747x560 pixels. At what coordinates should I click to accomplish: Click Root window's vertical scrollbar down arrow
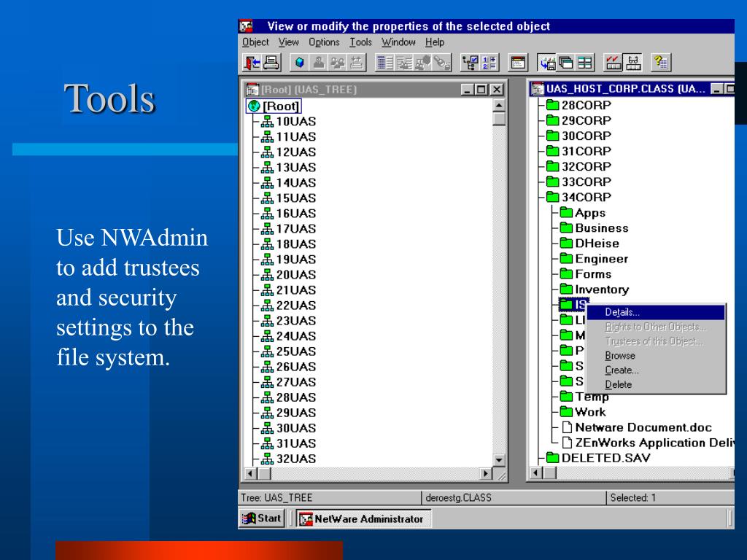point(499,460)
